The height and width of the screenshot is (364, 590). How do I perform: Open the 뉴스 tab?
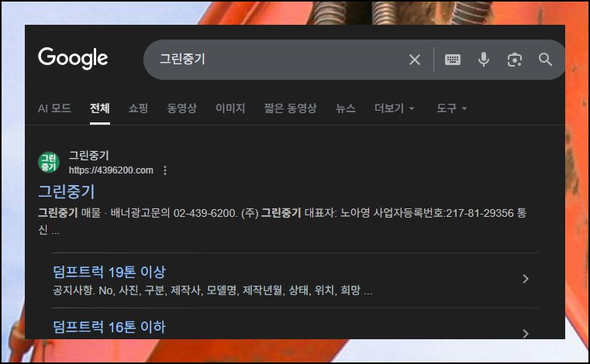(346, 108)
